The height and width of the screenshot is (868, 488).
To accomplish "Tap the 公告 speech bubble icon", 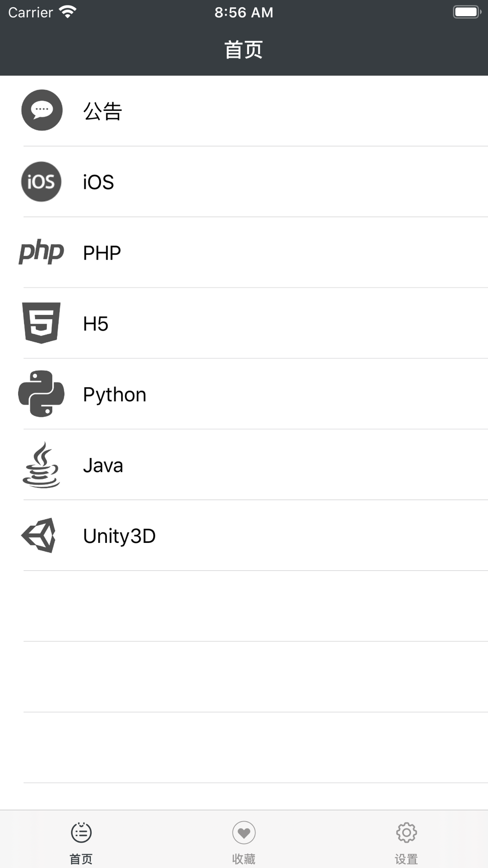I will [x=42, y=110].
